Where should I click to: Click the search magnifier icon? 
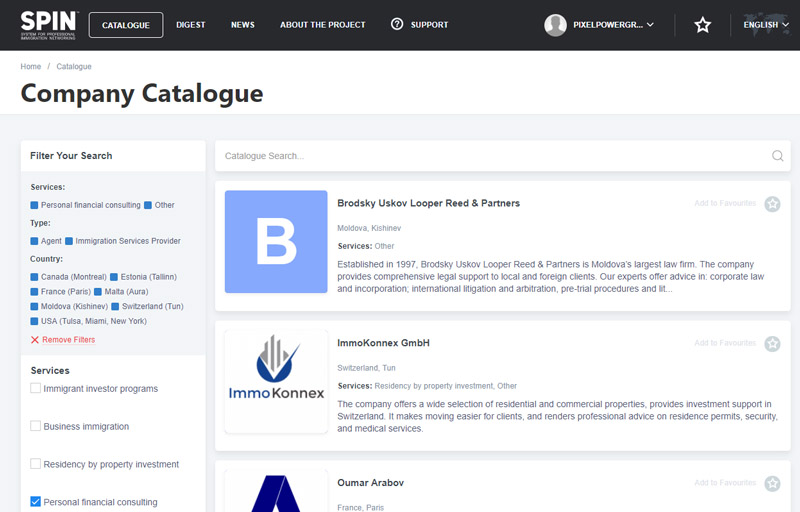pos(778,156)
